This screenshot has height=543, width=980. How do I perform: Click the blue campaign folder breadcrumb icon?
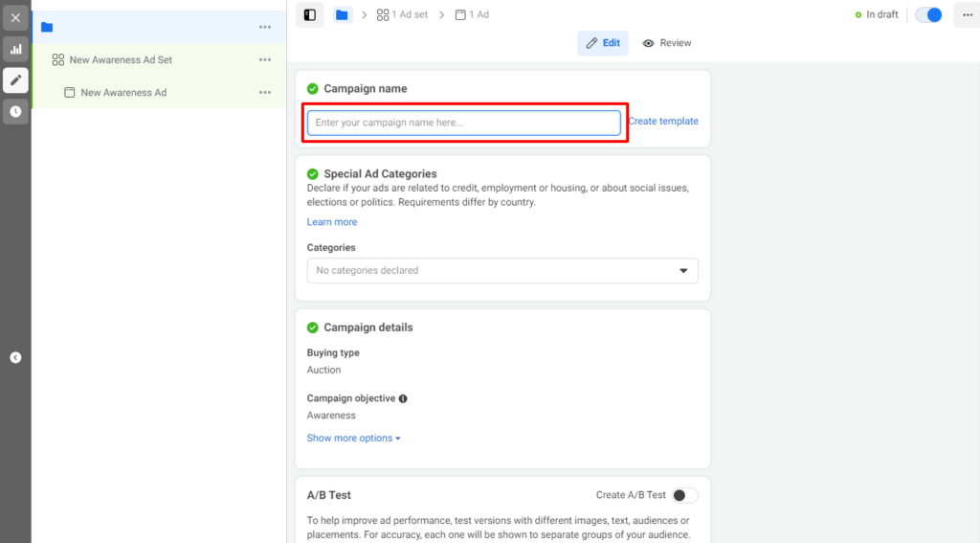pyautogui.click(x=342, y=15)
